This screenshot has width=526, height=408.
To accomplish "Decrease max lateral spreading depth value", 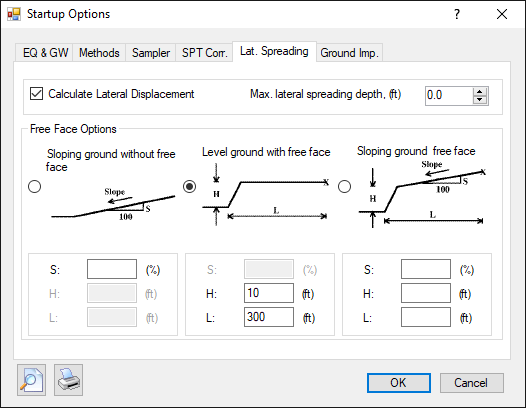I will tap(480, 100).
